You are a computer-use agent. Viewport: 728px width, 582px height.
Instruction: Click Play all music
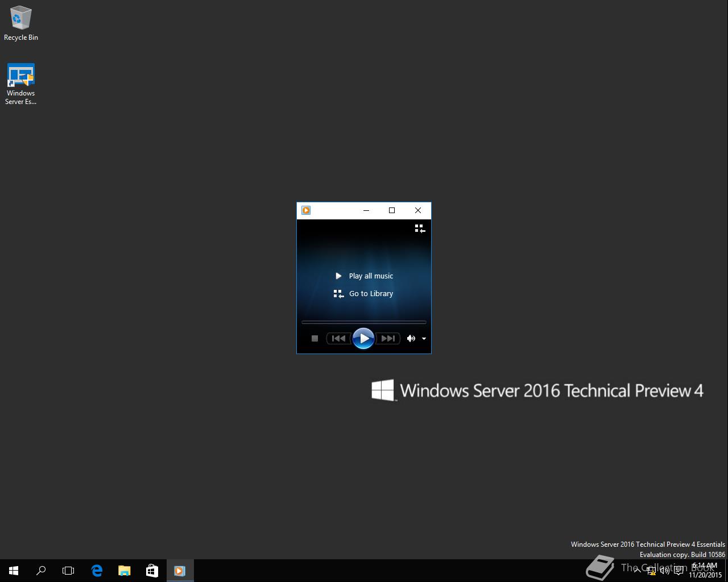[x=364, y=276]
